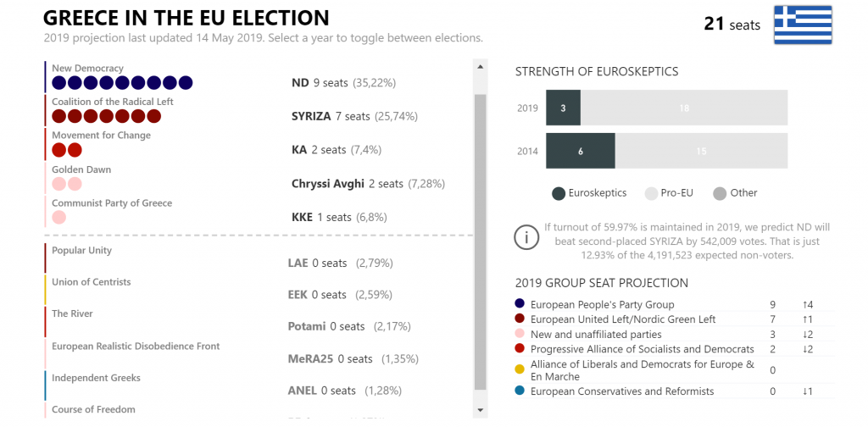Click the Communist Party of Greece seat dot

point(59,218)
